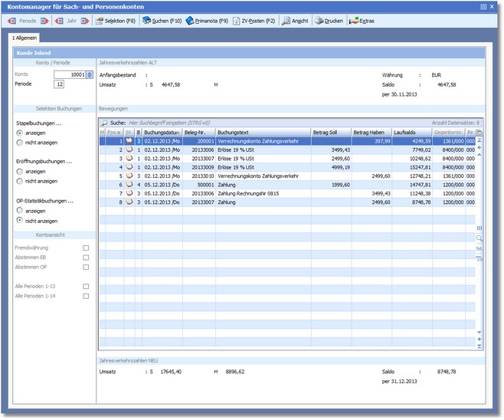The image size is (504, 420).
Task: Open the Selektion (F8) toolbar tool
Action: click(116, 21)
